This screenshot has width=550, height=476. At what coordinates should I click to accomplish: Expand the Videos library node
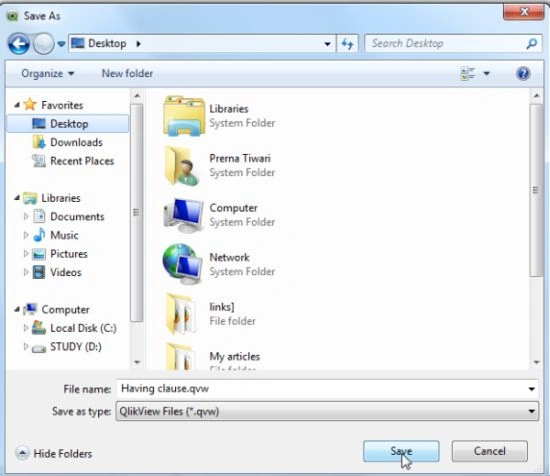(26, 272)
